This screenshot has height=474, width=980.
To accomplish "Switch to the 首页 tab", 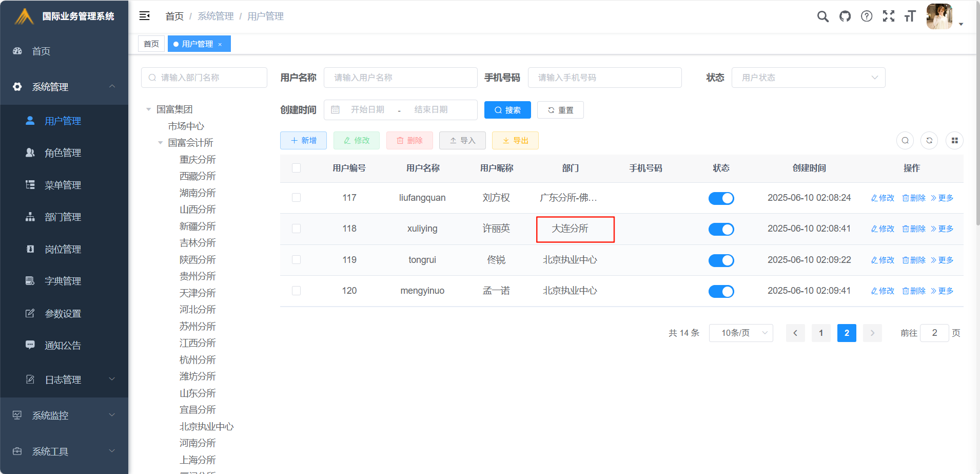I will pos(151,44).
